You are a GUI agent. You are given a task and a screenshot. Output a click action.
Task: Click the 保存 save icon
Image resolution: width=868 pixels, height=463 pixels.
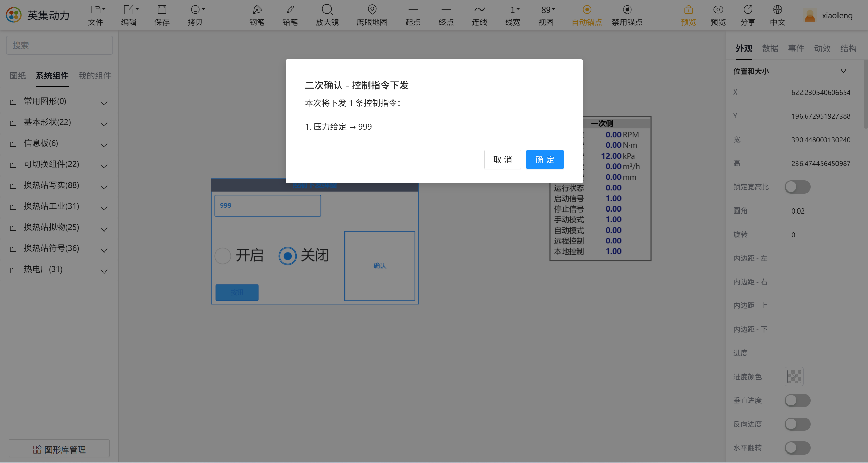click(162, 9)
